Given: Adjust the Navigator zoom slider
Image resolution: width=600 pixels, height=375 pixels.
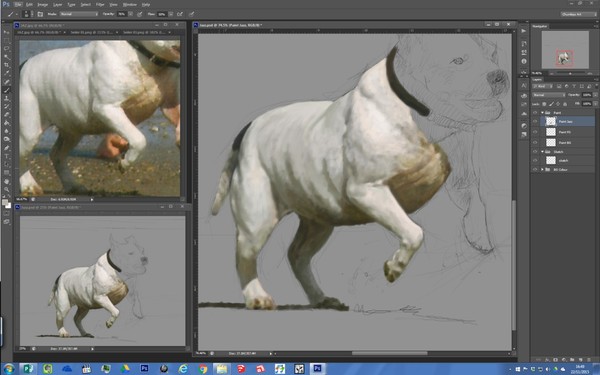Looking at the screenshot, I should [570, 73].
